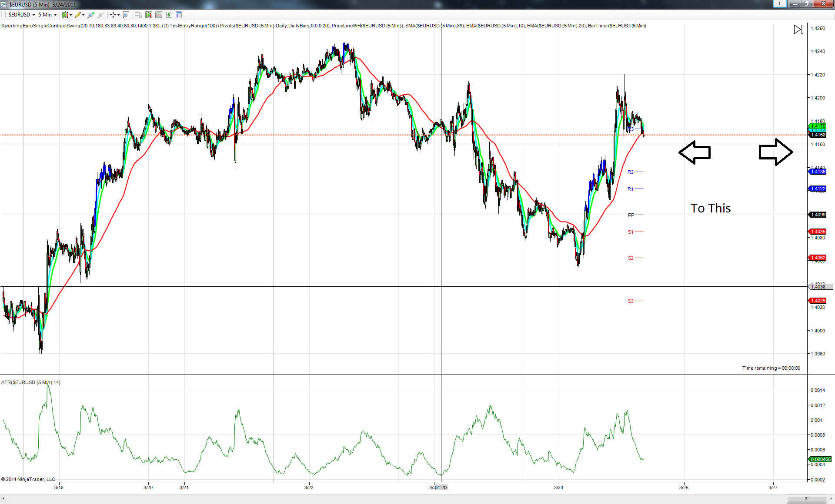This screenshot has height=504, width=835.
Task: Click the 3/18 date axis label
Action: [59, 487]
